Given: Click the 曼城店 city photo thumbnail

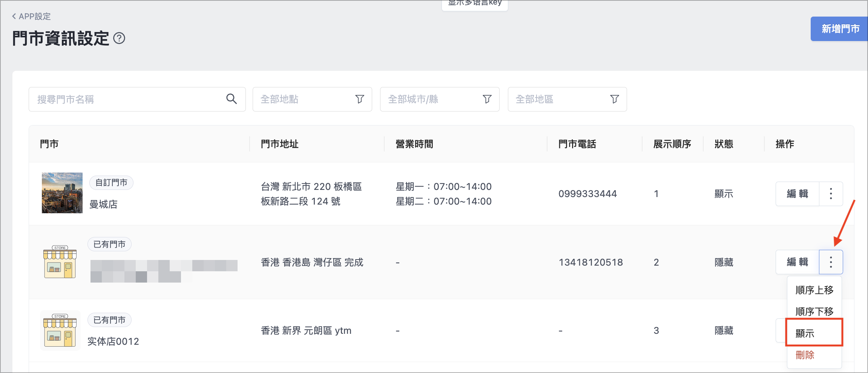Looking at the screenshot, I should [x=62, y=193].
